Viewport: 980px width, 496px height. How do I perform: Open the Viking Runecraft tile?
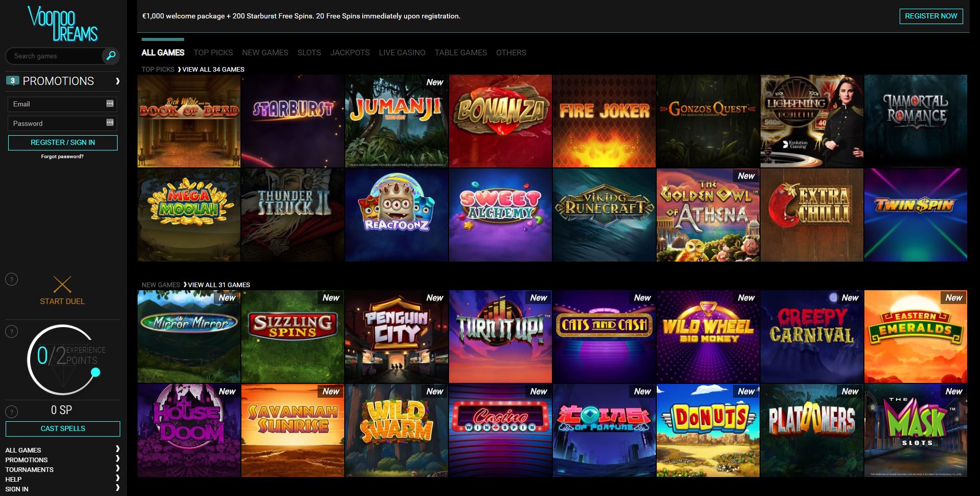[604, 215]
